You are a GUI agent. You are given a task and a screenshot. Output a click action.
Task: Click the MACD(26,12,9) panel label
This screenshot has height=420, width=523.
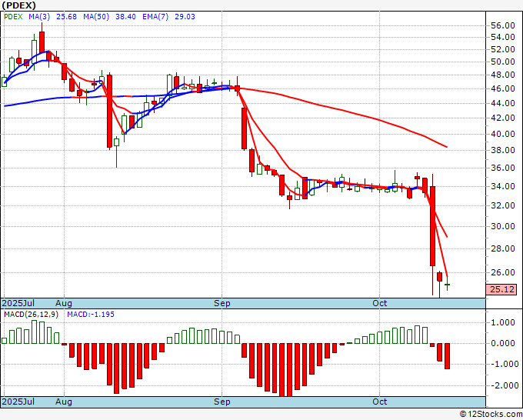32,315
